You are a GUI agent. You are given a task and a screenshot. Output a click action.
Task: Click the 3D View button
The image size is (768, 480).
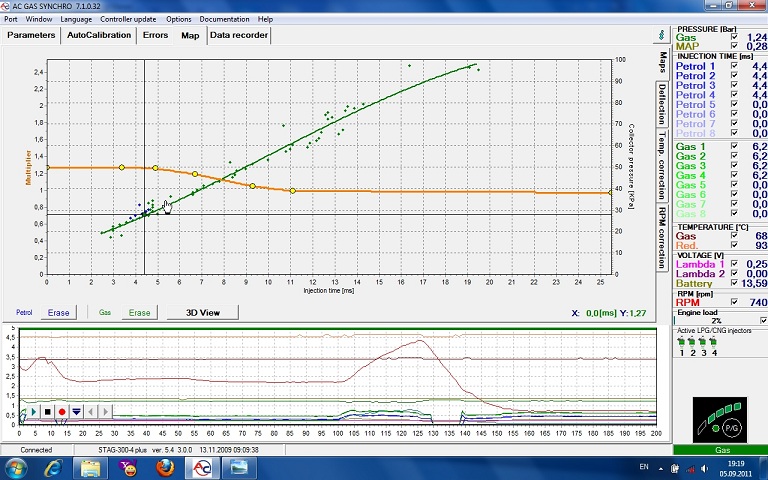[203, 312]
